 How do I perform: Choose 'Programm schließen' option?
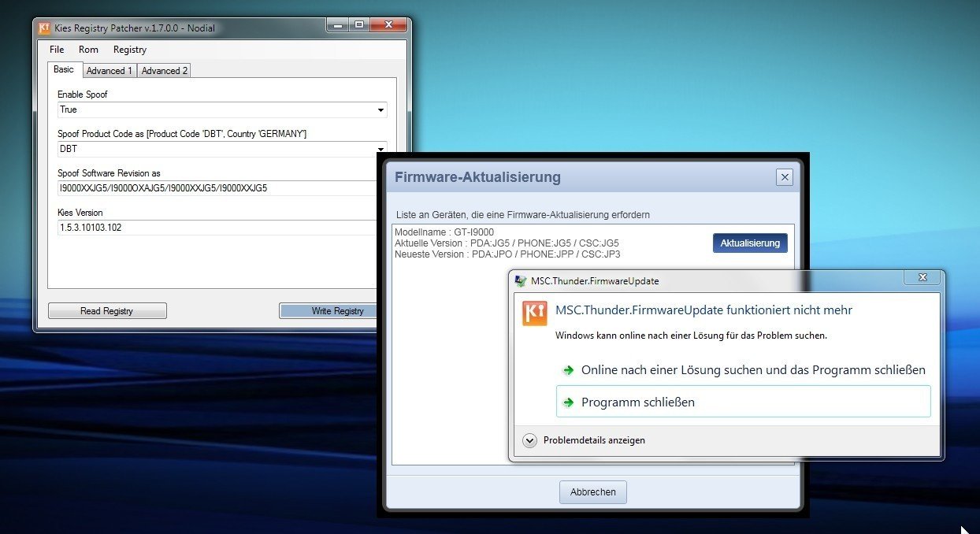744,402
